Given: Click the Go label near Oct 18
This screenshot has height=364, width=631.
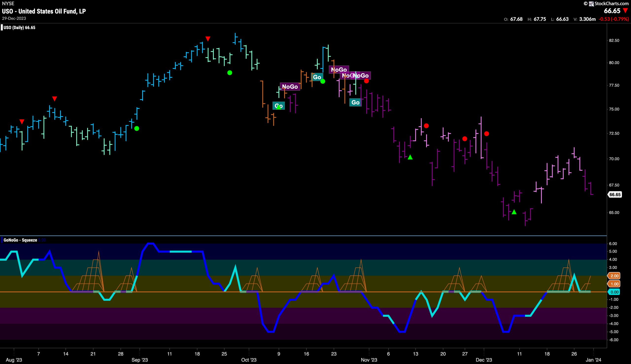Looking at the screenshot, I should (x=317, y=77).
